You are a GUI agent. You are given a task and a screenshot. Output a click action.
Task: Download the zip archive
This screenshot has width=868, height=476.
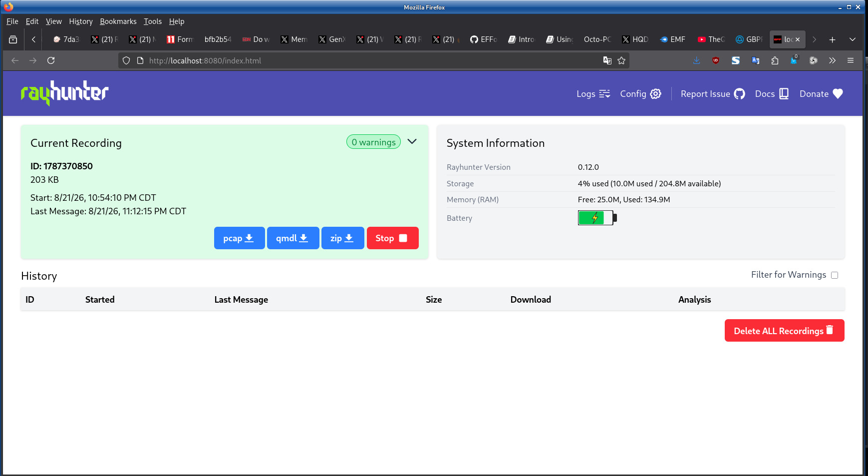pyautogui.click(x=342, y=238)
